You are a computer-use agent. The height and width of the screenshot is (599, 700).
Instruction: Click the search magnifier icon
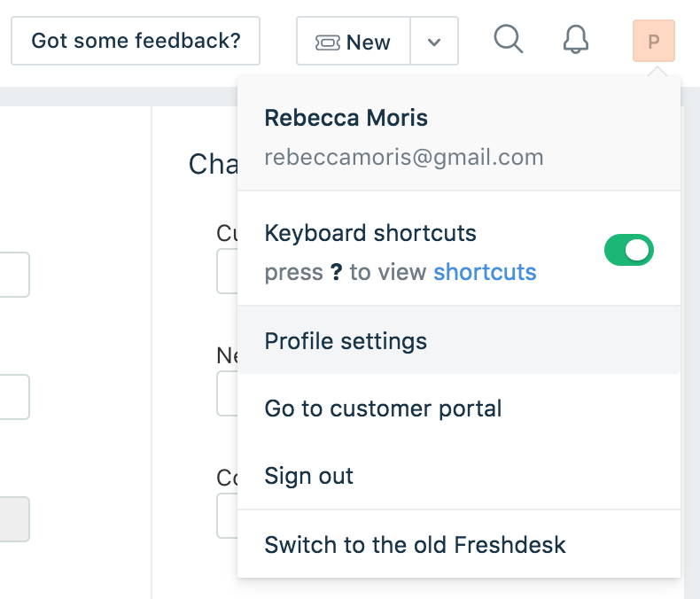(508, 40)
